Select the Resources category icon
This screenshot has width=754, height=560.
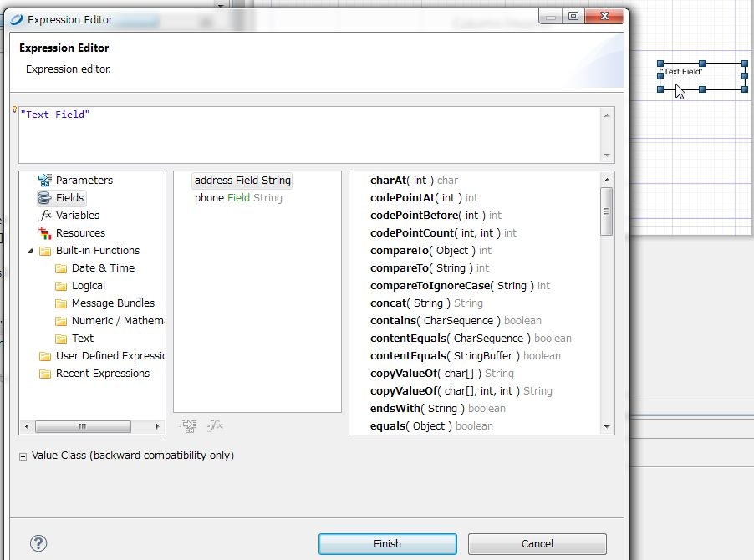tap(45, 232)
